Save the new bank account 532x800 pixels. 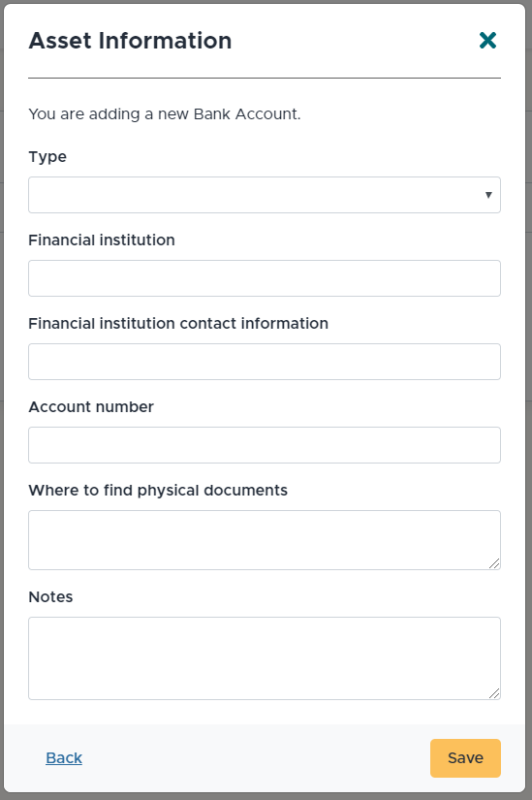[465, 758]
